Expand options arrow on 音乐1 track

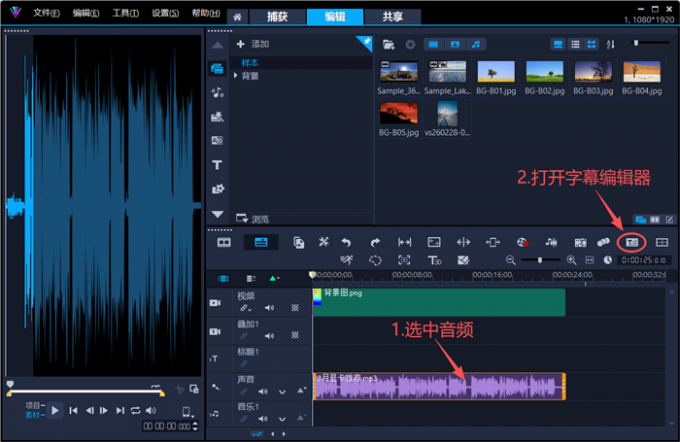coord(282,419)
